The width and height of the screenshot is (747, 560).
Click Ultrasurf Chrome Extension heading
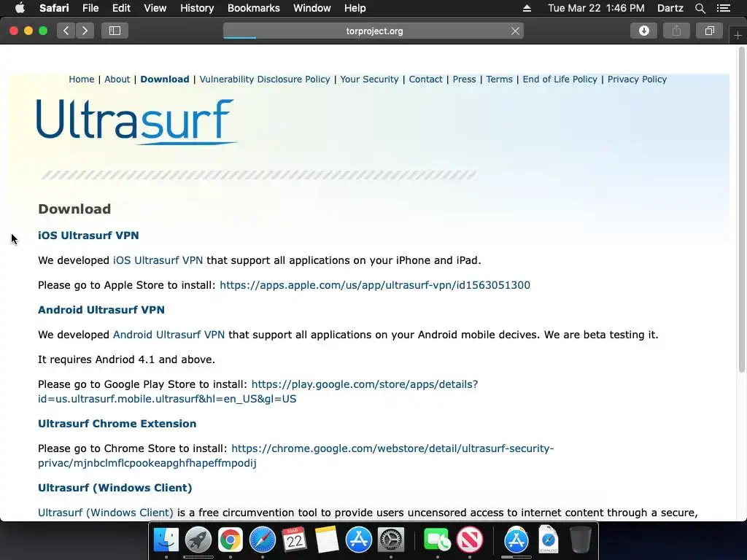click(x=117, y=424)
